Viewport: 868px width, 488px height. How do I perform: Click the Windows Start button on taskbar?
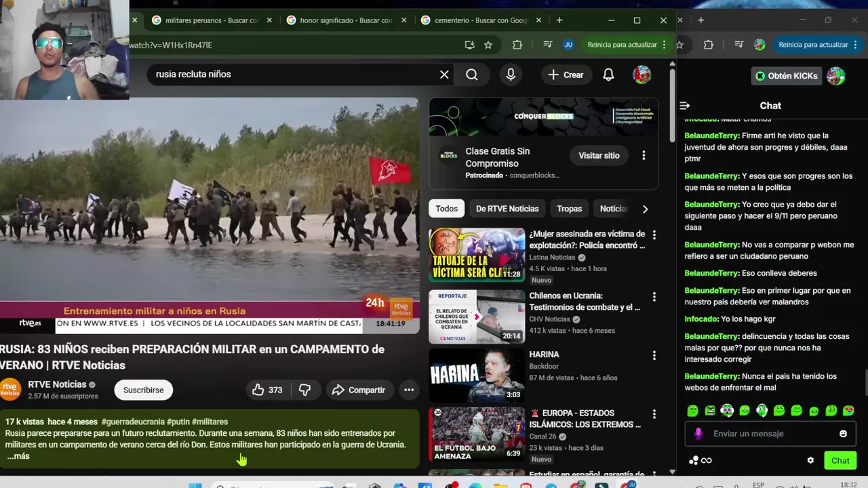click(x=195, y=485)
